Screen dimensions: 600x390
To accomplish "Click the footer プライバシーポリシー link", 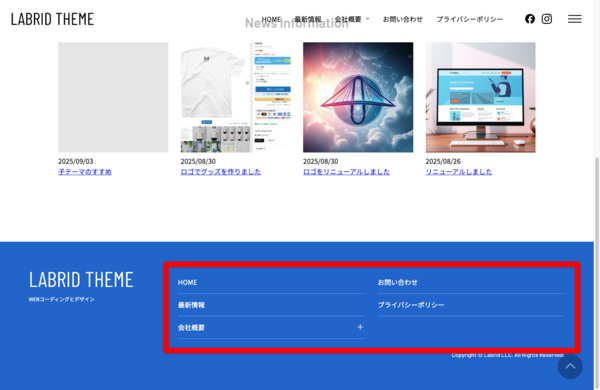I will [x=411, y=305].
